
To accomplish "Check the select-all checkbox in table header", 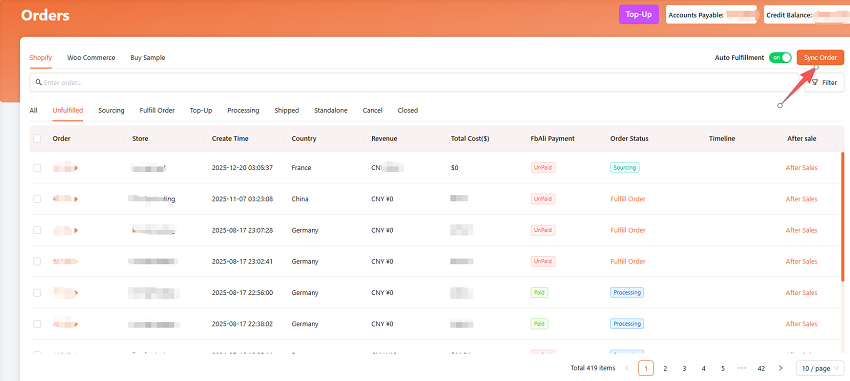I will coord(37,139).
